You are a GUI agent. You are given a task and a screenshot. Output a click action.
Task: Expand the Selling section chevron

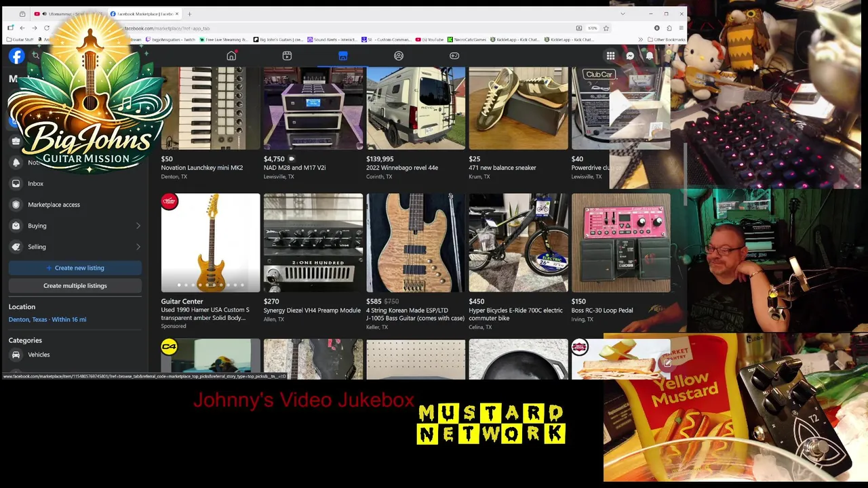(138, 247)
